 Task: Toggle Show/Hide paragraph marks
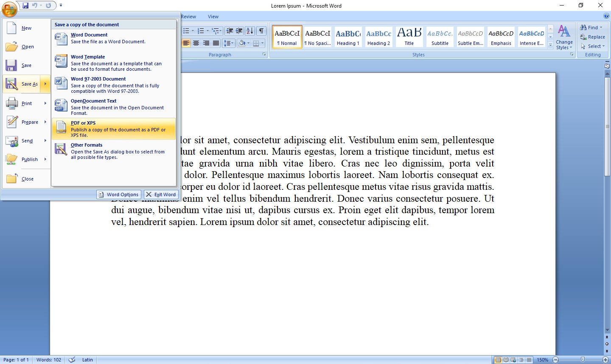point(261,31)
